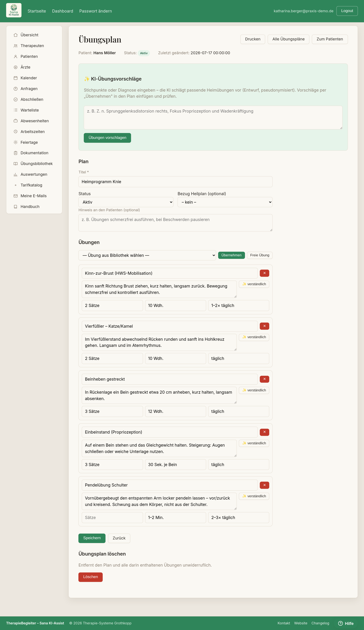Open Patienten in the sidebar

point(29,57)
